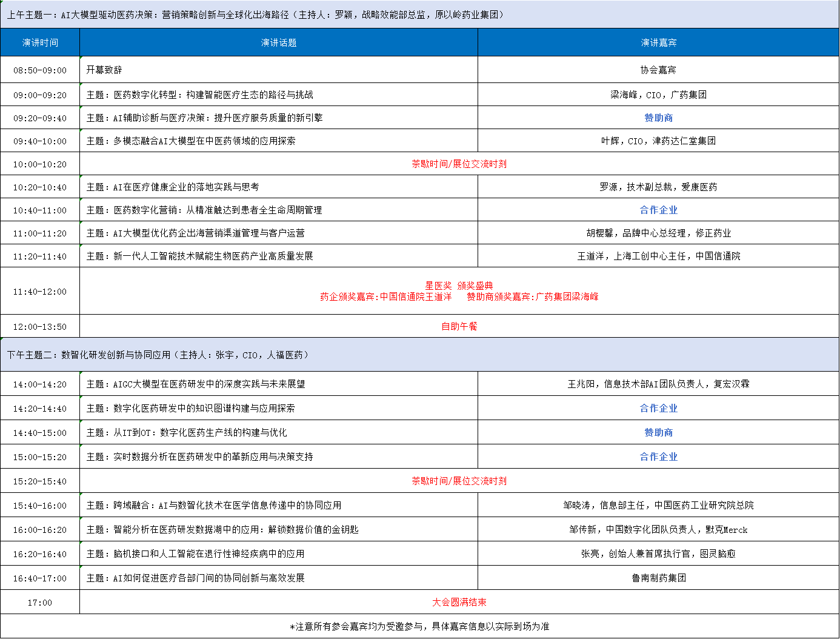Click the footnote 注意所有参会嘉宾均为受邀参与

(x=419, y=626)
